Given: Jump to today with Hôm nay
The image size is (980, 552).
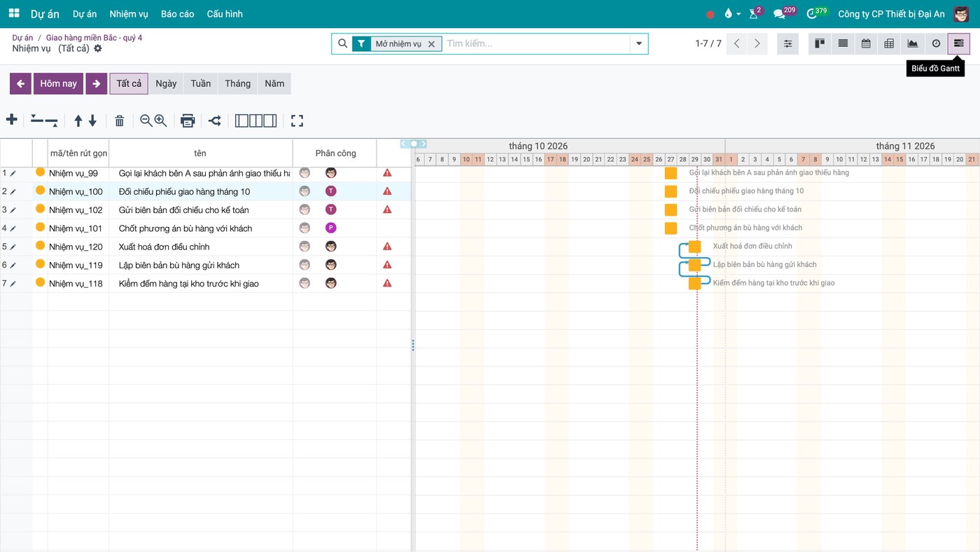Looking at the screenshot, I should pyautogui.click(x=59, y=83).
